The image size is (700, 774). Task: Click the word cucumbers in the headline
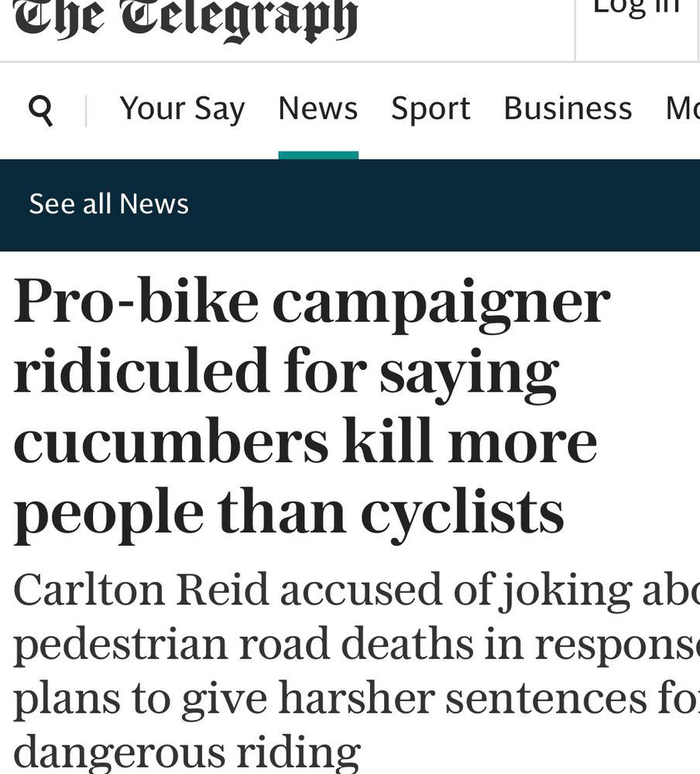pyautogui.click(x=170, y=442)
